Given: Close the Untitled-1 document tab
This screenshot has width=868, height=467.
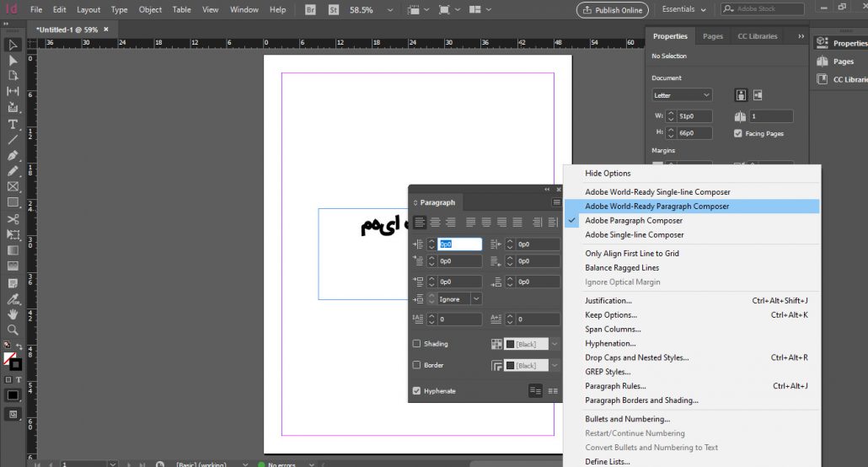Looking at the screenshot, I should (x=105, y=30).
